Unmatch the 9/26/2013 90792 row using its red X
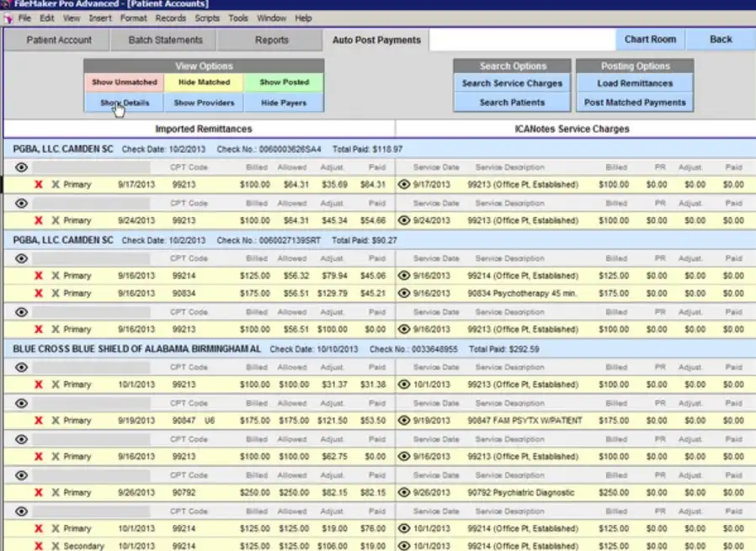 [x=39, y=493]
